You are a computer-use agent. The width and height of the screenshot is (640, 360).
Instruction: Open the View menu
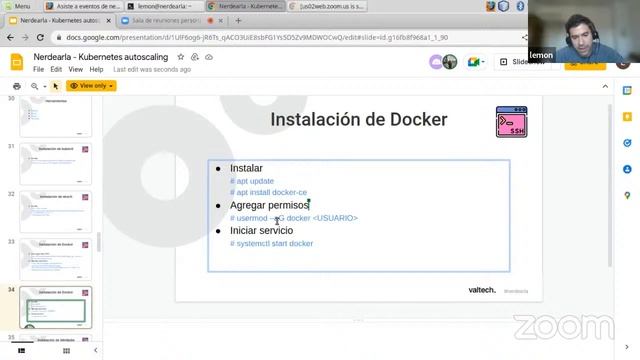[76, 69]
